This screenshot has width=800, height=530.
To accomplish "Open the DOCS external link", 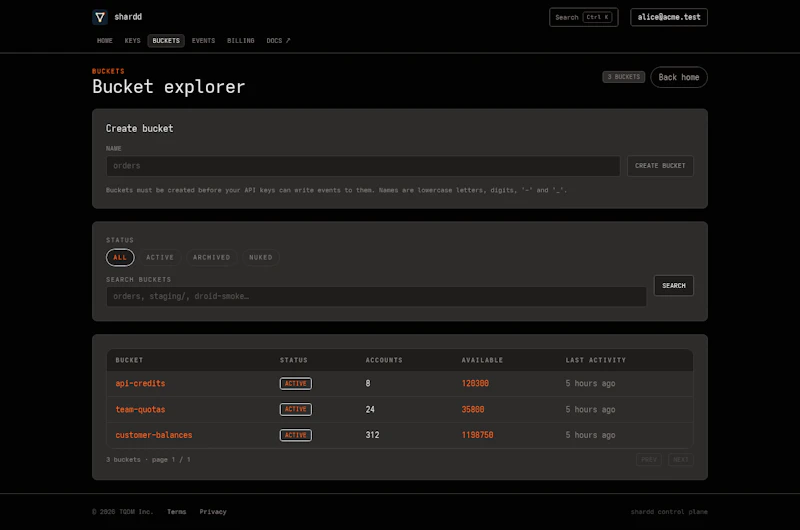I will [278, 41].
